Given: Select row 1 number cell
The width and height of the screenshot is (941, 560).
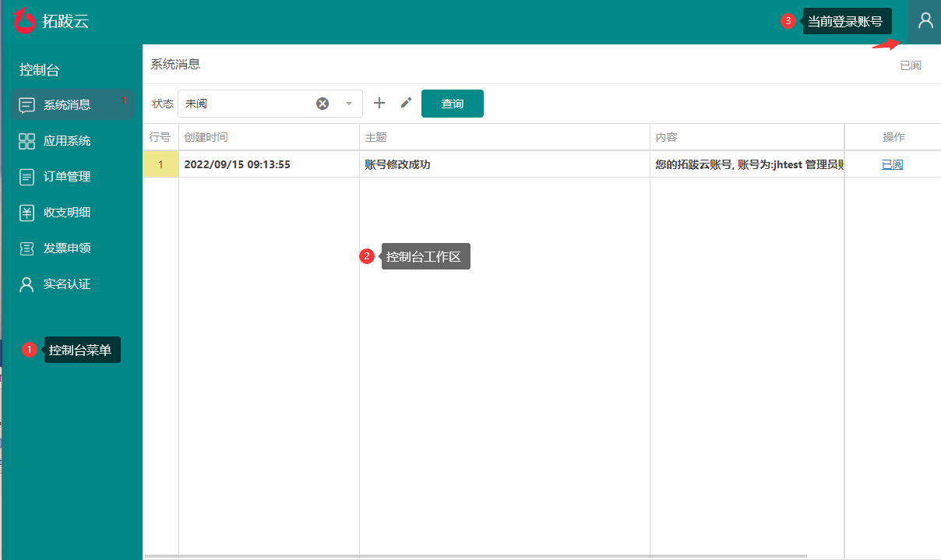Looking at the screenshot, I should [x=160, y=164].
